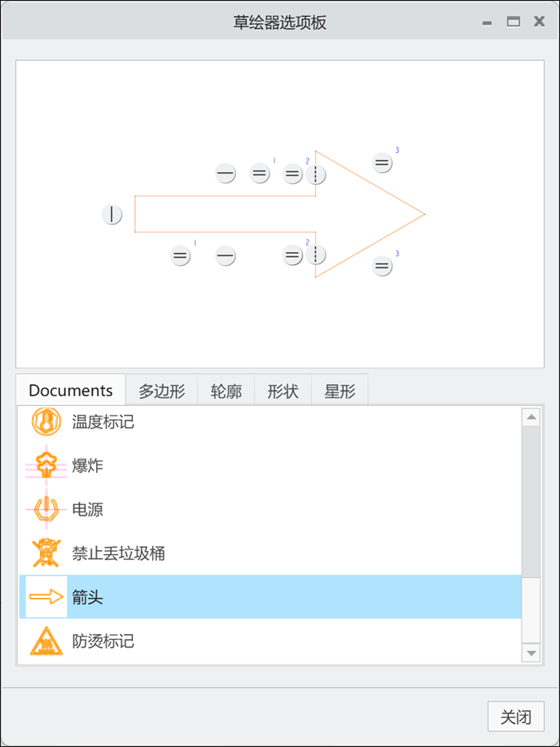Select the 温度标记 thermometer icon

(46, 422)
